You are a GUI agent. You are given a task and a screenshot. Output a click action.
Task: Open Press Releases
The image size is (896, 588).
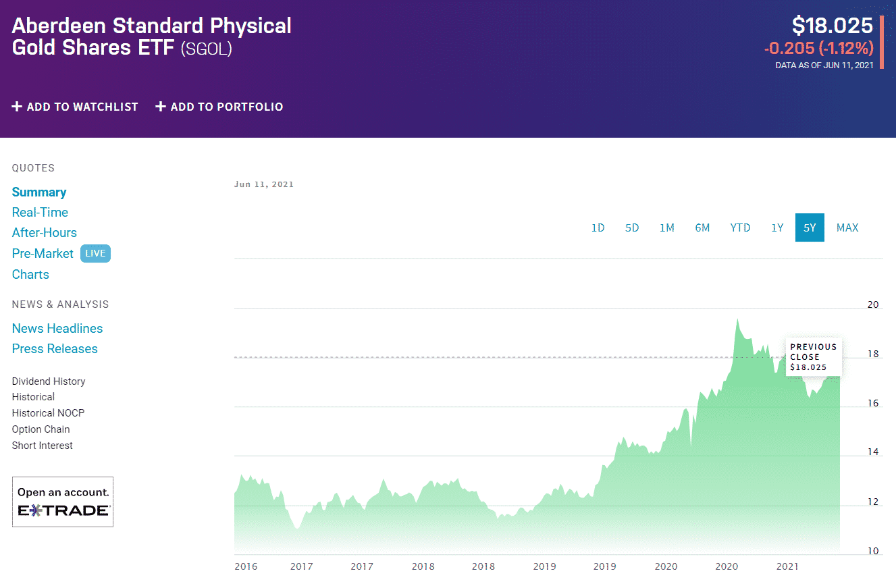[55, 348]
